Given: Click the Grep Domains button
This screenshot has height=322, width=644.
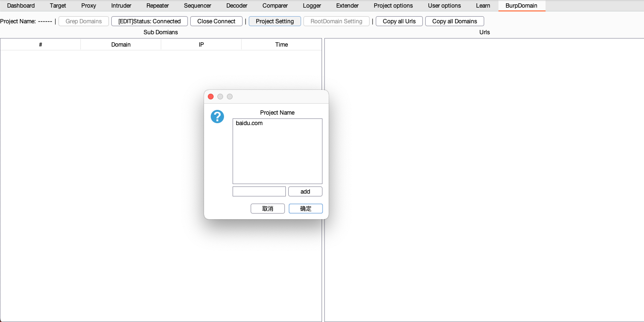Looking at the screenshot, I should point(84,21).
